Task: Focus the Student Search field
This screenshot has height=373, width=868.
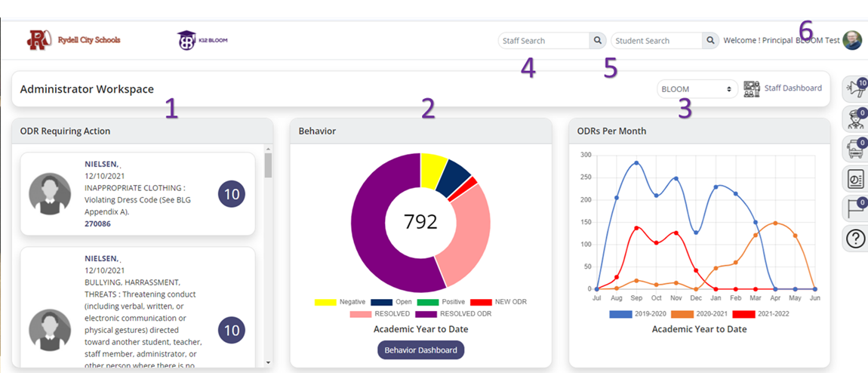Action: point(657,41)
